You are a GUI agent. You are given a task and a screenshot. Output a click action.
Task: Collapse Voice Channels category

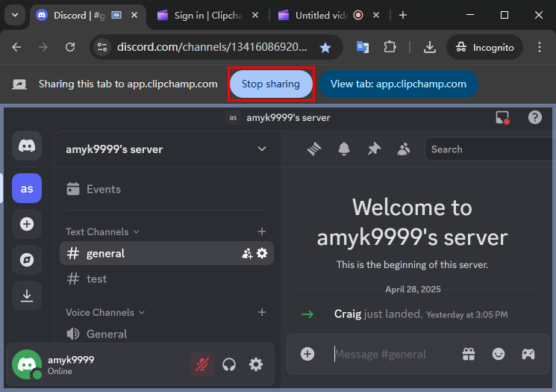click(105, 313)
